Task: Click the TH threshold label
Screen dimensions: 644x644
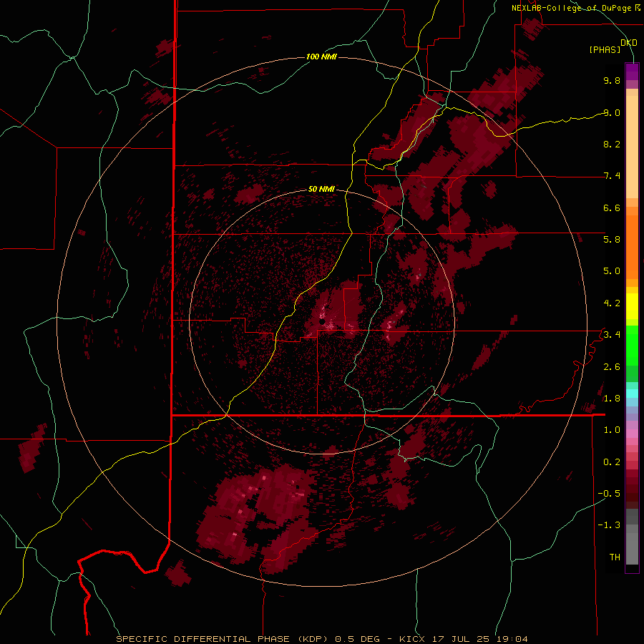Action: tap(615, 557)
